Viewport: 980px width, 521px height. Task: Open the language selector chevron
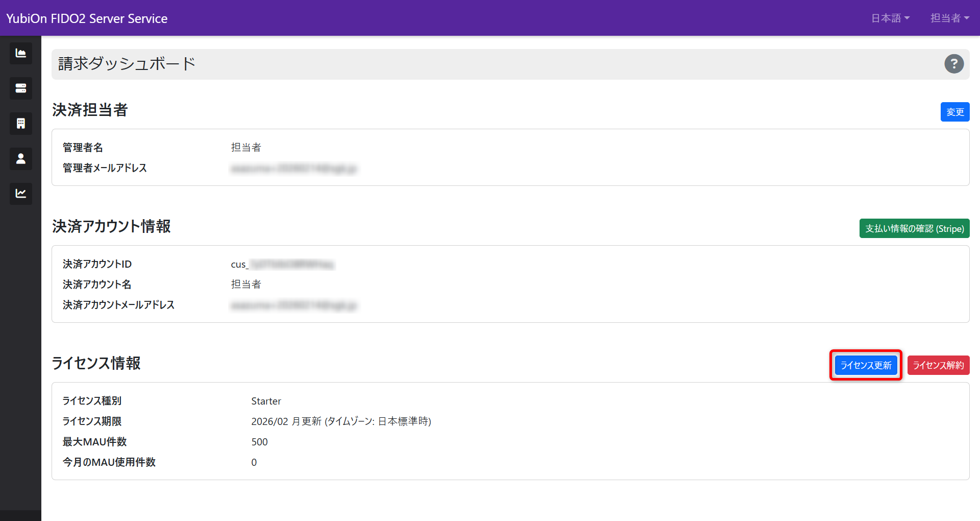click(x=908, y=18)
